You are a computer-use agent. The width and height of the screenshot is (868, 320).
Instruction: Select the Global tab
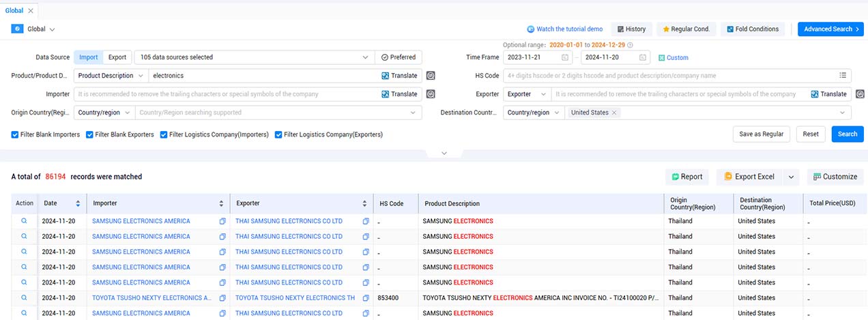click(14, 11)
